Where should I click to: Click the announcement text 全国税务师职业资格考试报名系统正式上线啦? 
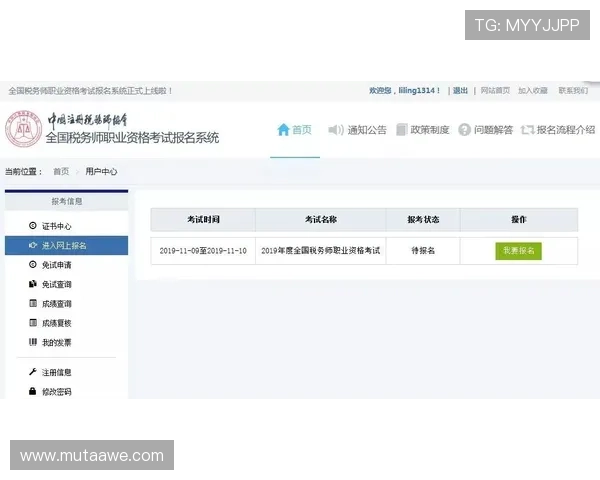90,91
